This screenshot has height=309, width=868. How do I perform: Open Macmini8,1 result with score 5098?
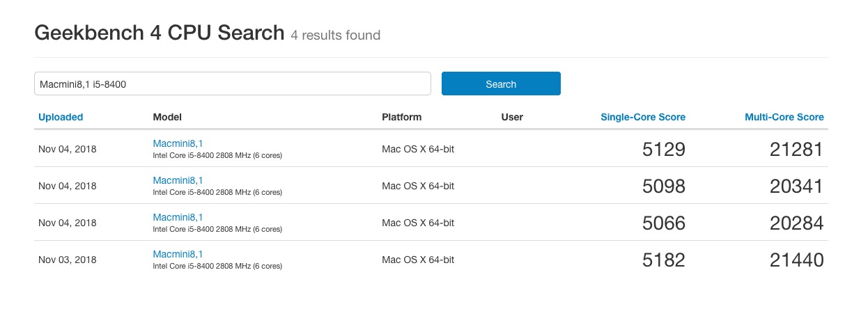tap(178, 180)
